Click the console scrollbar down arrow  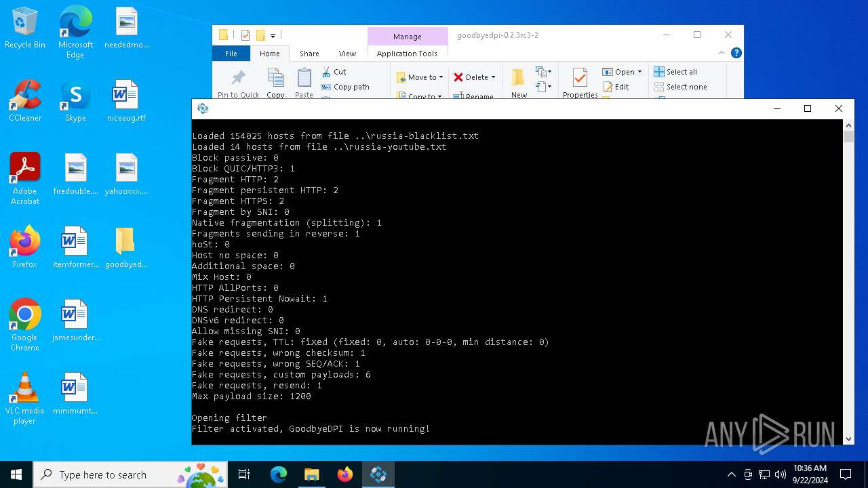pyautogui.click(x=848, y=439)
